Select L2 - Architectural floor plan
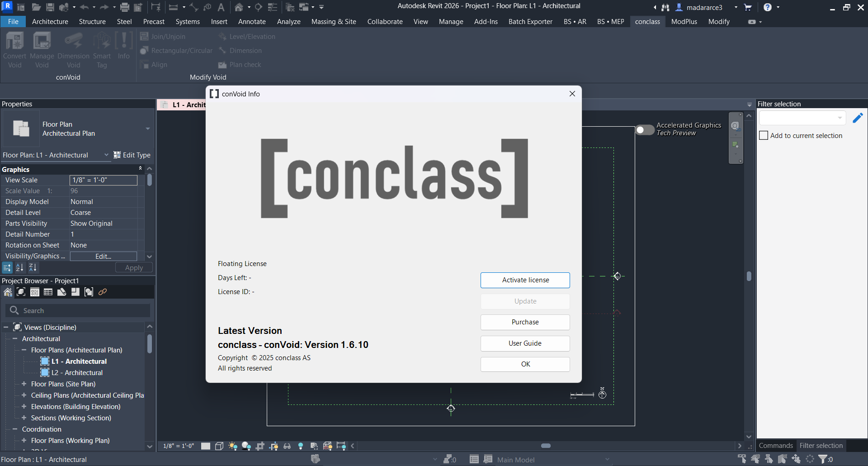This screenshot has width=868, height=466. point(77,373)
